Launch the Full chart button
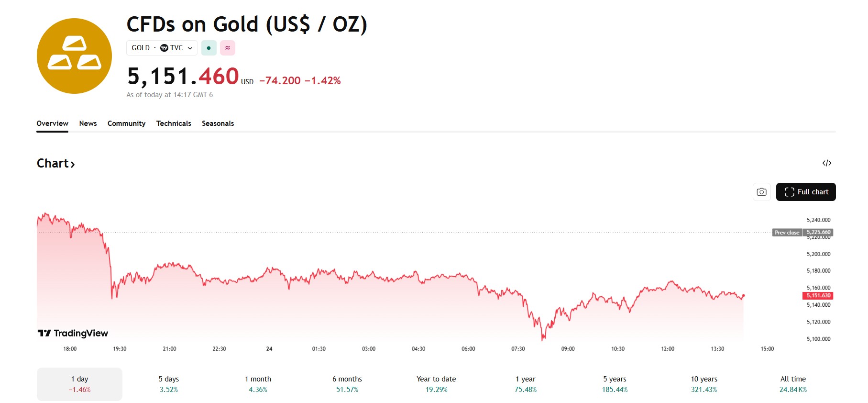This screenshot has height=403, width=868. click(806, 192)
